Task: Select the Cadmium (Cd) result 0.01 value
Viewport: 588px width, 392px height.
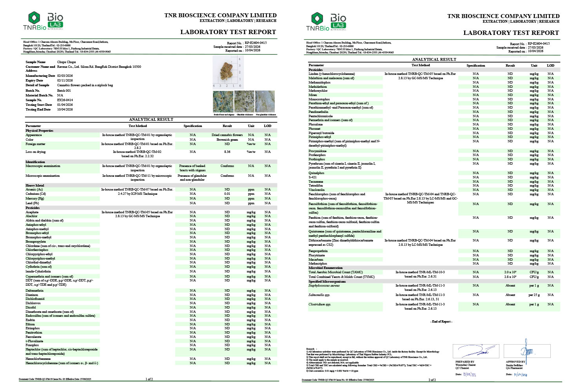Action: 227,194
